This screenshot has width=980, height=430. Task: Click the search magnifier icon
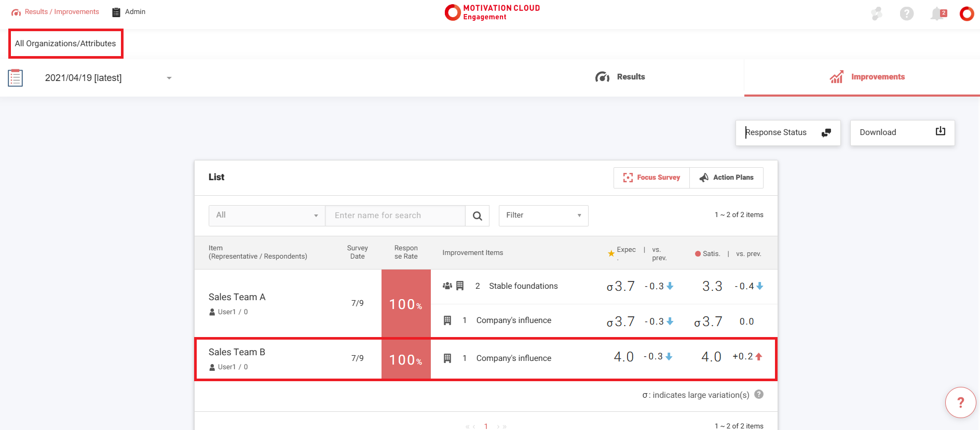point(477,216)
